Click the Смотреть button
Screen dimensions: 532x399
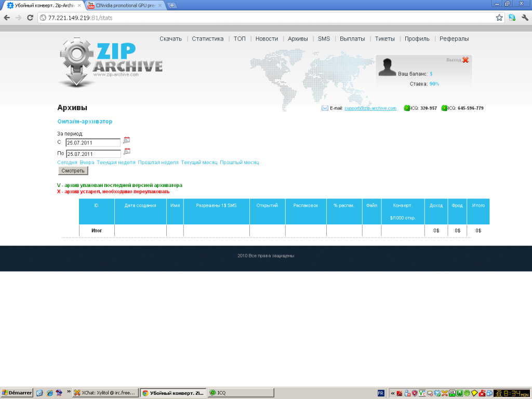pos(73,170)
